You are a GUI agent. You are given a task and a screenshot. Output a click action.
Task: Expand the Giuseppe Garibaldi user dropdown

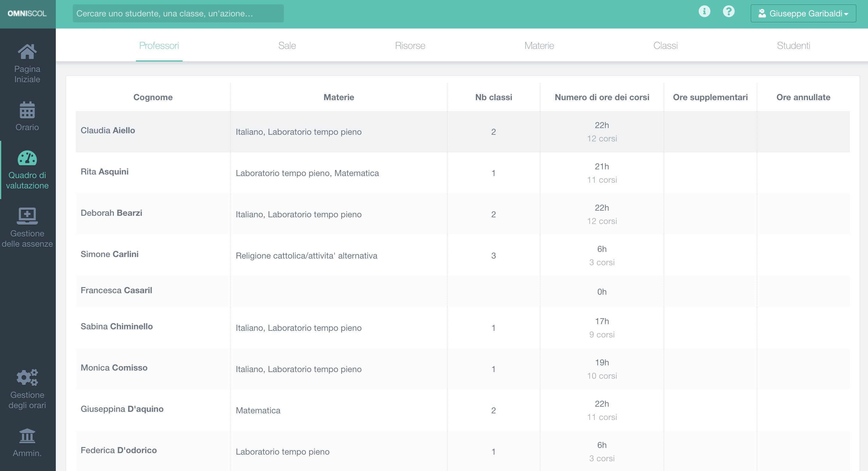[x=803, y=13]
